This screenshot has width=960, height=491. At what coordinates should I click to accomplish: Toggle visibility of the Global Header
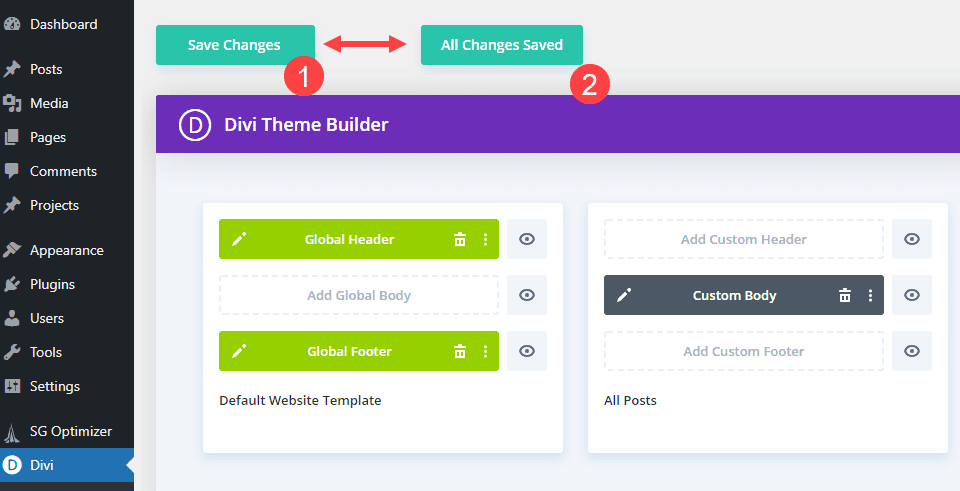tap(527, 239)
